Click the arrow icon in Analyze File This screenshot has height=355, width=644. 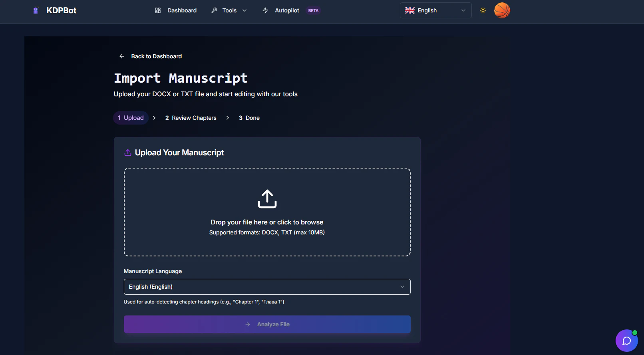(248, 324)
